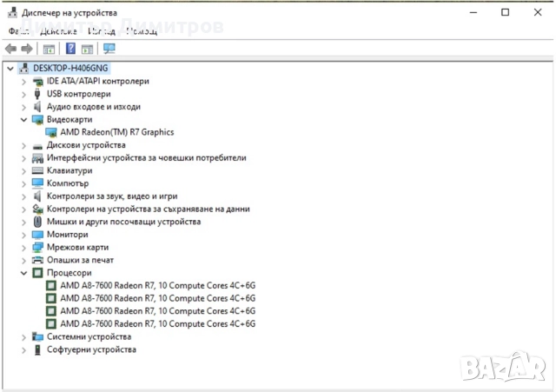Screen dimensions: 556x392
Task: Select the first AMD A8-7600 processor entry
Action: [157, 285]
